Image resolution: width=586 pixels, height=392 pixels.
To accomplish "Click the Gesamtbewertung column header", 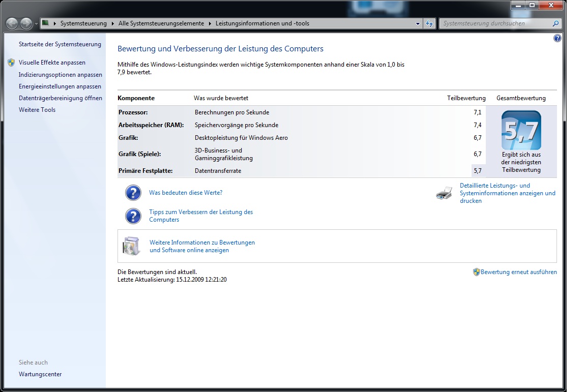I will point(520,98).
